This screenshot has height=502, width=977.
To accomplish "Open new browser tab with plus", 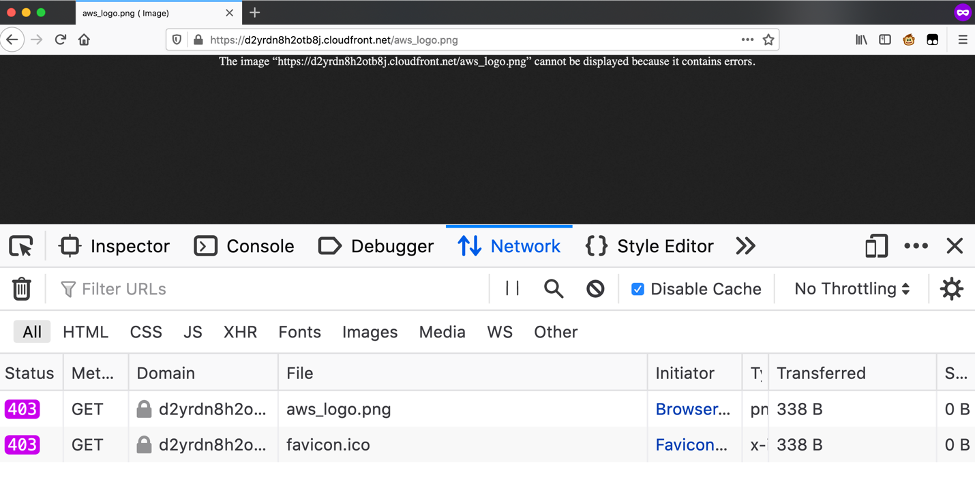I will point(255,12).
